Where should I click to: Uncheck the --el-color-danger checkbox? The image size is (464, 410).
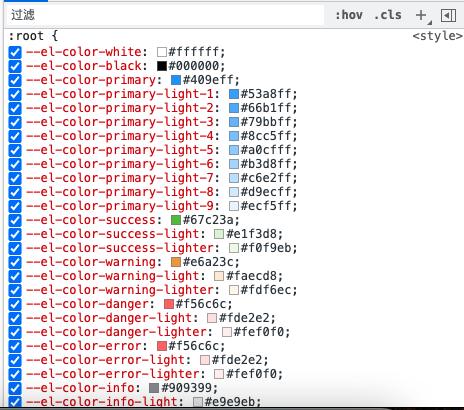coord(15,304)
